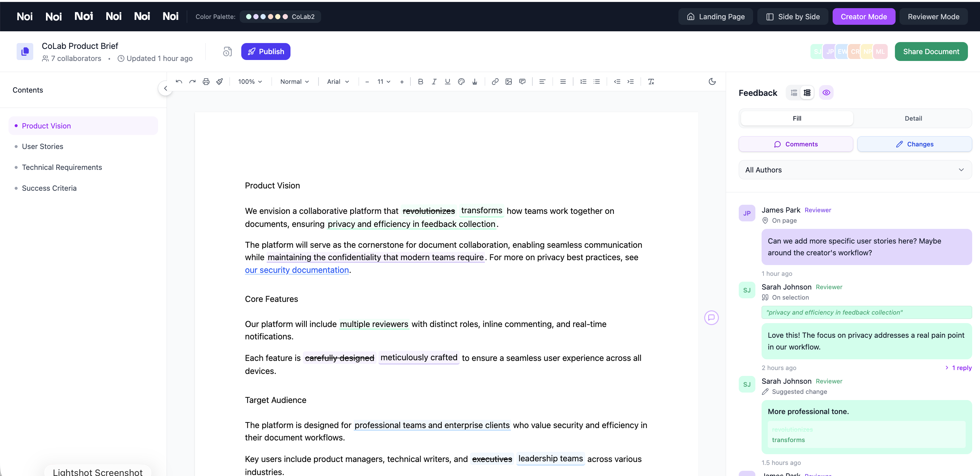Open the Color Palette CoLab2 selector
This screenshot has height=476, width=980.
pos(280,16)
